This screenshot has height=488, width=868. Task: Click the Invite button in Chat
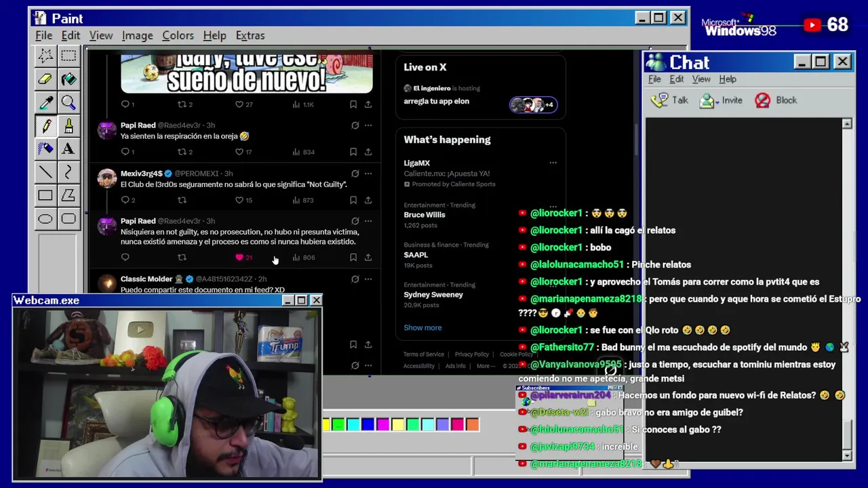pyautogui.click(x=721, y=100)
